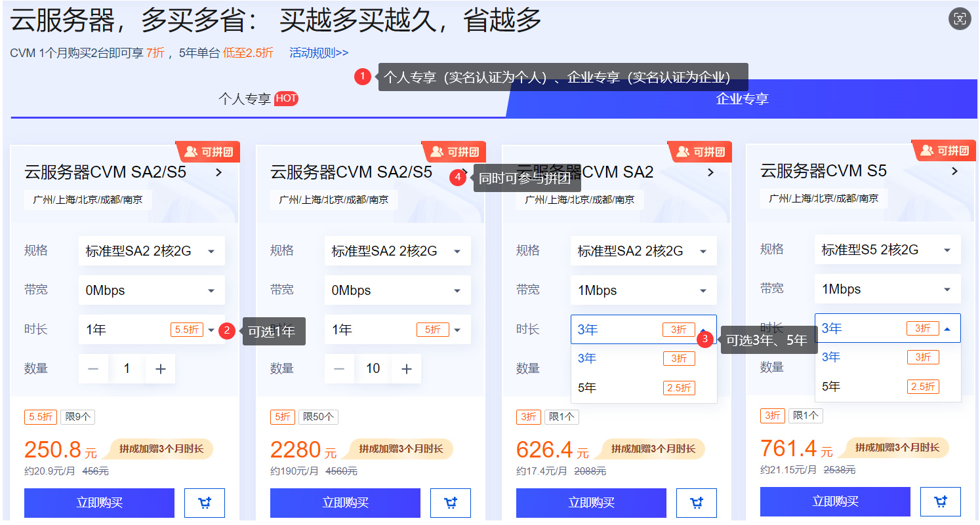This screenshot has width=980, height=525.
Task: Switch to the 企业专享 tab
Action: pyautogui.click(x=742, y=99)
